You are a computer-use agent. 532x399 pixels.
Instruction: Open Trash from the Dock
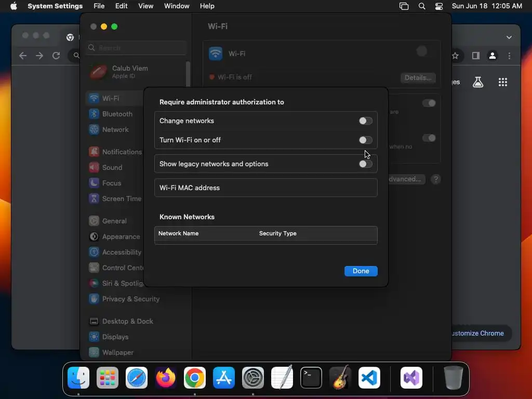point(453,378)
